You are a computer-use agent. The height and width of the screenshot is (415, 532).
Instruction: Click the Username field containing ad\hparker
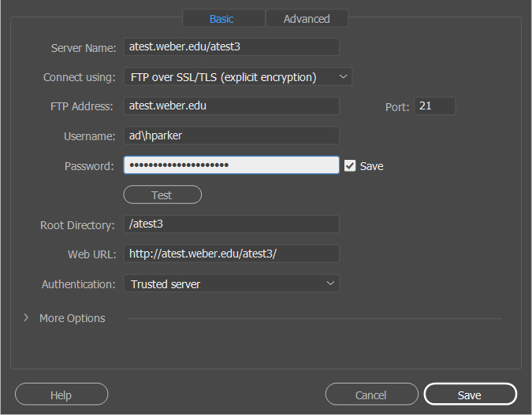[x=231, y=136]
